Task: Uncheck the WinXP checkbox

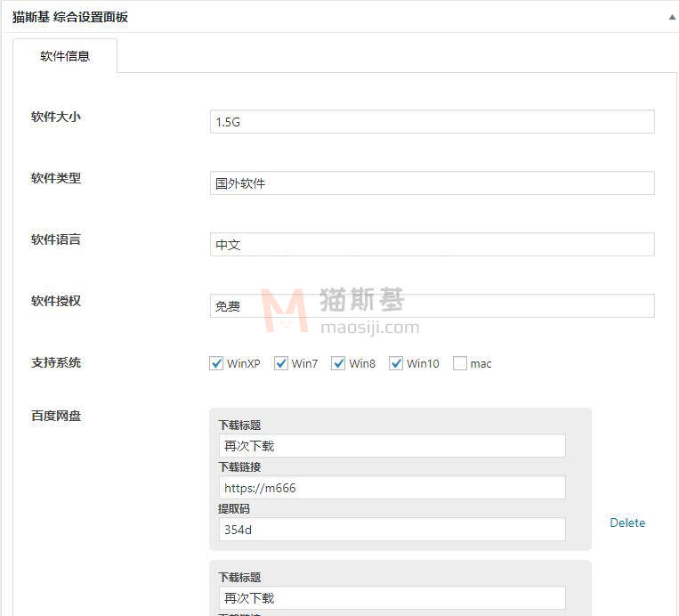Action: tap(216, 363)
